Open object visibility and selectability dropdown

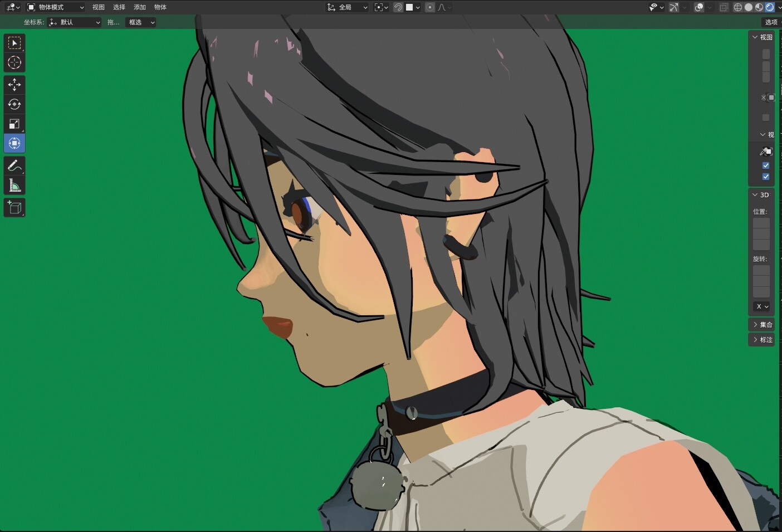[x=657, y=7]
